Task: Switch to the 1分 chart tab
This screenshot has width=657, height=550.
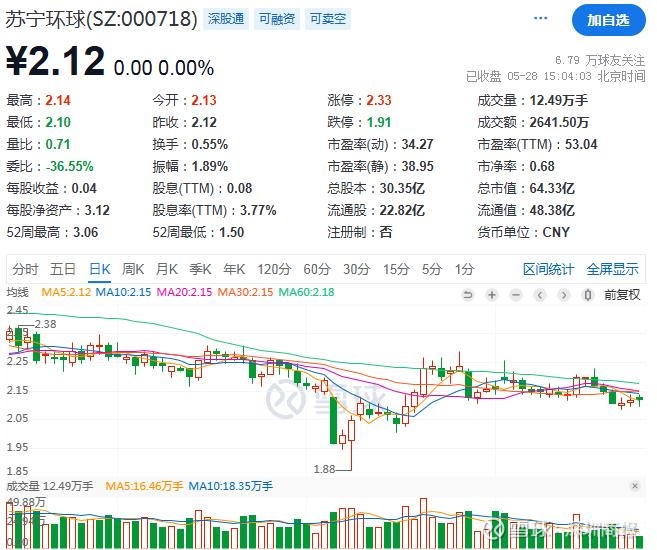Action: pos(465,269)
